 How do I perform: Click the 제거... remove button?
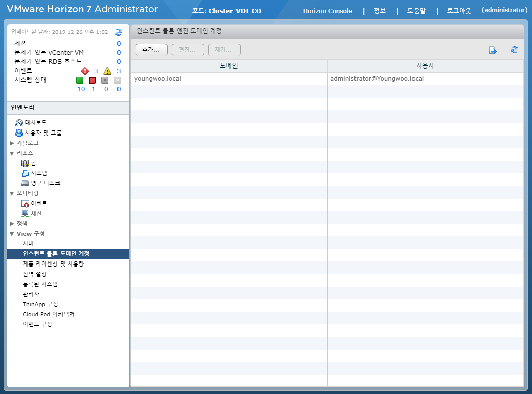pyautogui.click(x=224, y=50)
